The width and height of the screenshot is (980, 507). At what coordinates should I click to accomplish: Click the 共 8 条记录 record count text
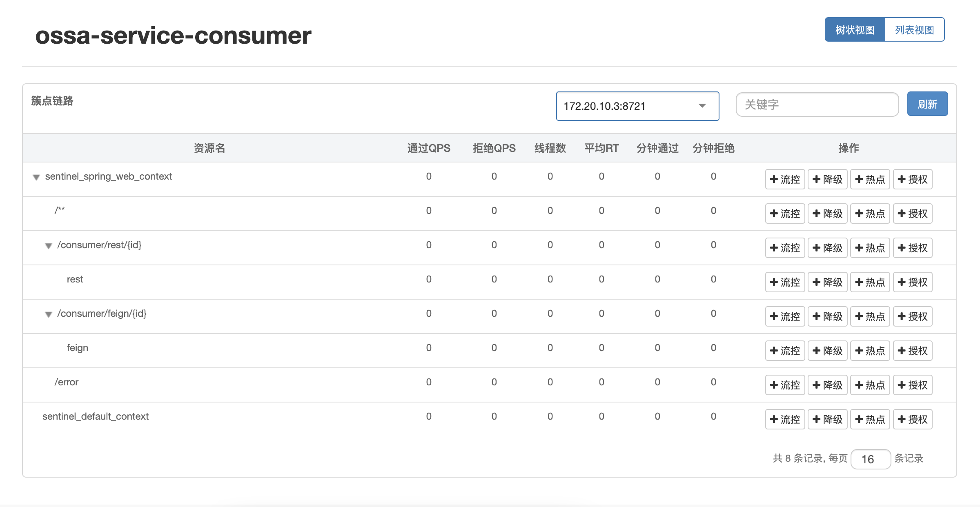coord(797,458)
